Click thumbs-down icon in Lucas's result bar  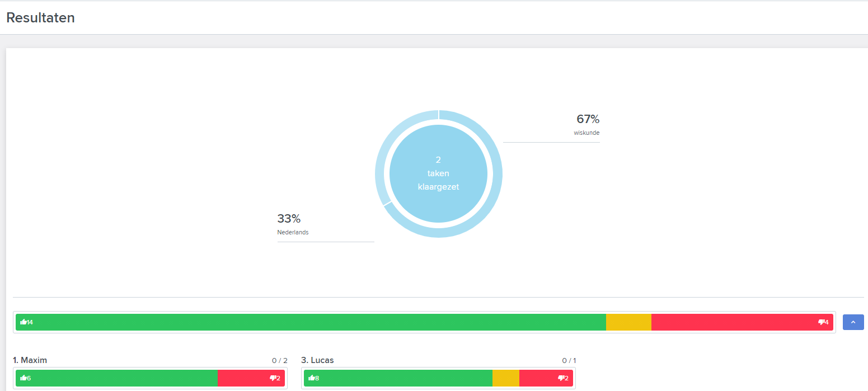(561, 378)
